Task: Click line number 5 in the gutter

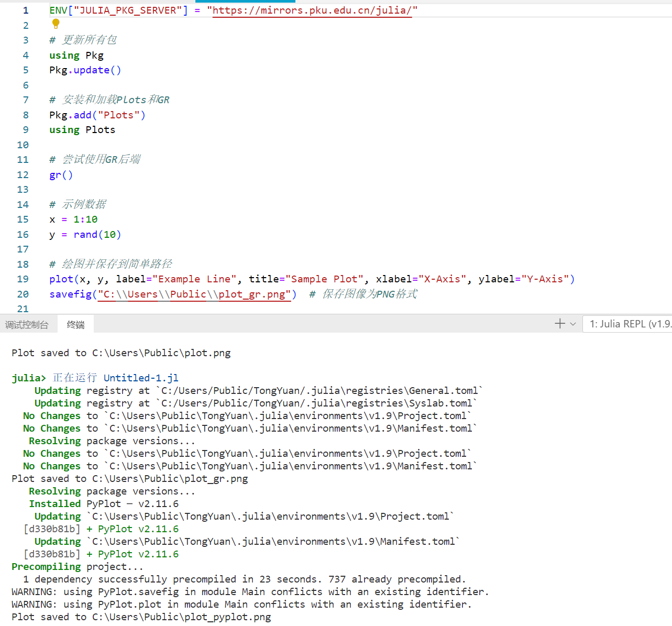Action: (x=26, y=70)
